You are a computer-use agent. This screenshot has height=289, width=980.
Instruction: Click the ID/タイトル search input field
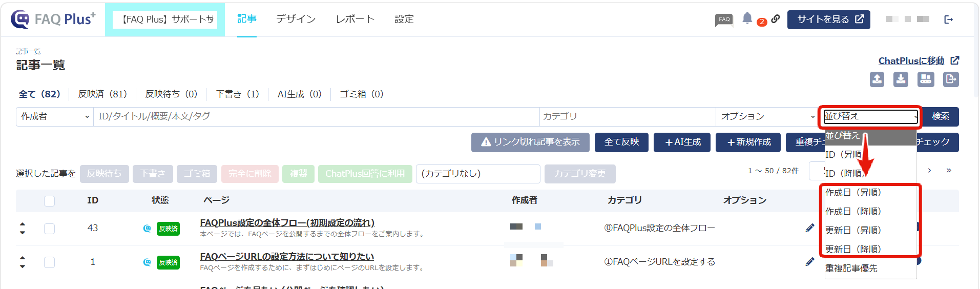tap(316, 117)
